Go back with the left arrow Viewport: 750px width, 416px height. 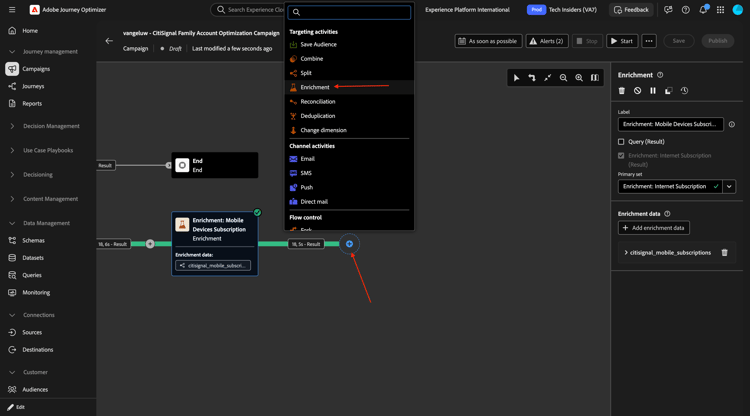(x=109, y=41)
